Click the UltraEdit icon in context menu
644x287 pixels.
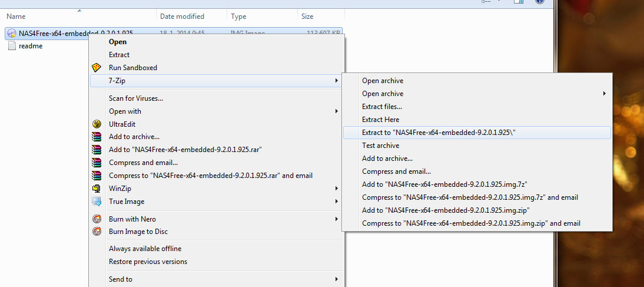click(x=97, y=124)
